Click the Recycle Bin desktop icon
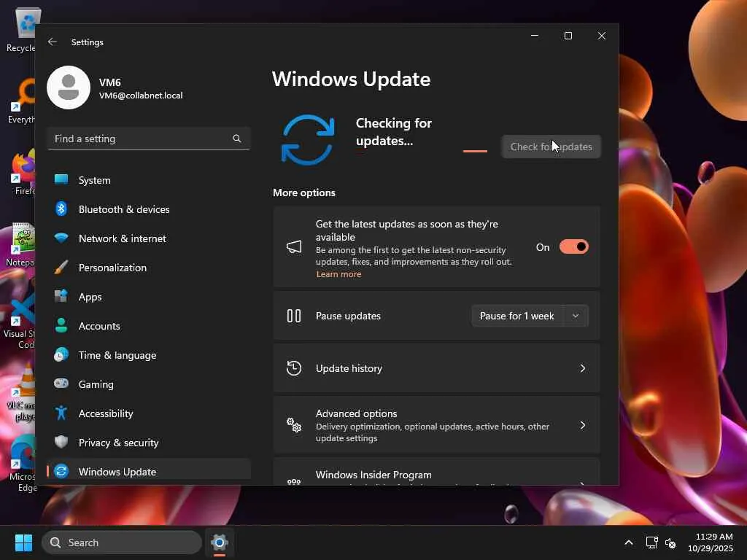This screenshot has height=560, width=747. coord(21,30)
